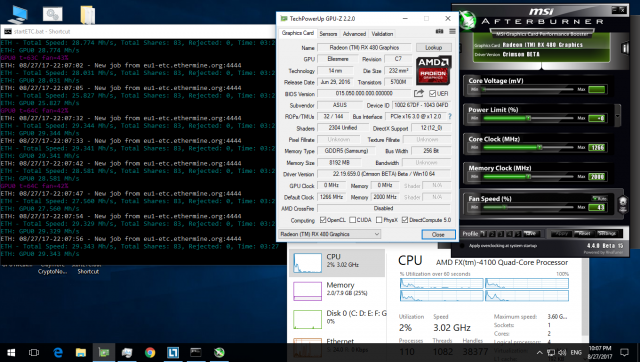This screenshot has width=640, height=362.
Task: Switch to Task Manager taskbar icon
Action: [x=127, y=352]
